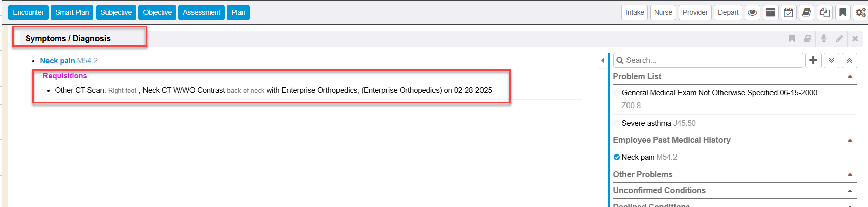
Task: Select the Severe asthma radio circle
Action: 616,123
